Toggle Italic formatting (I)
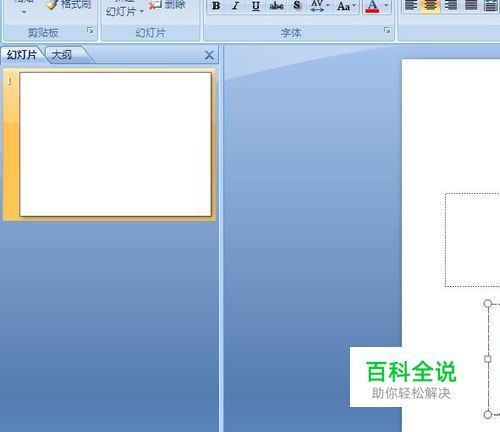 point(236,6)
